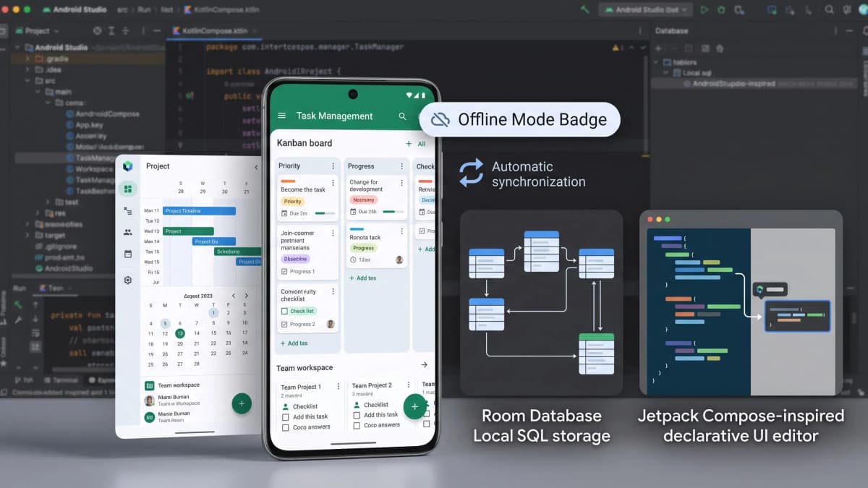Image resolution: width=868 pixels, height=488 pixels.
Task: Open the people icon in tablet sidebar
Action: tap(128, 232)
